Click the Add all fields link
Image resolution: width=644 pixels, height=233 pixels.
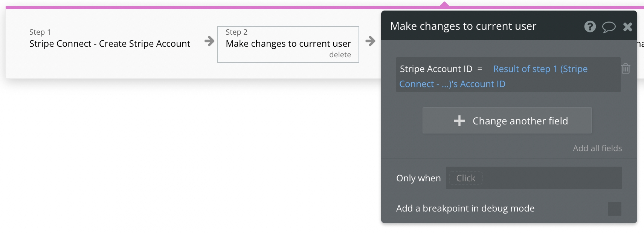click(597, 148)
